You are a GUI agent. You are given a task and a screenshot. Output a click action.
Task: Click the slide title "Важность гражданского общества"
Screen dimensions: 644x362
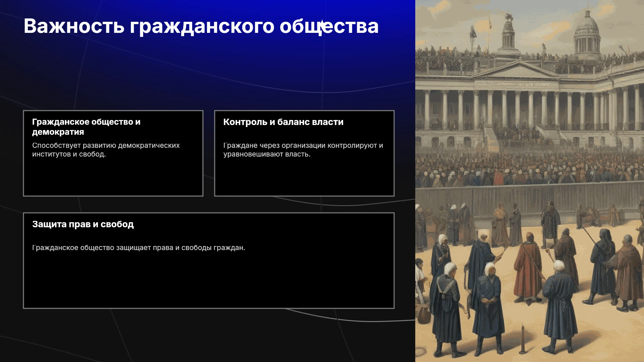pos(201,26)
